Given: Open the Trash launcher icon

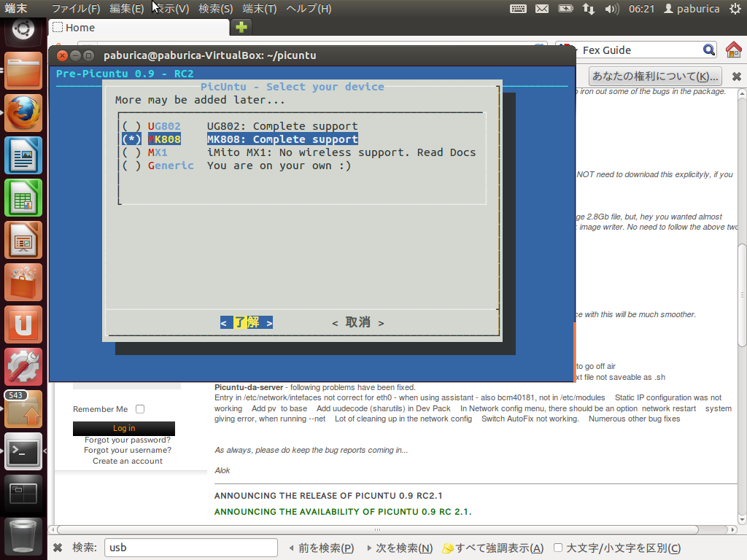Looking at the screenshot, I should tap(23, 537).
